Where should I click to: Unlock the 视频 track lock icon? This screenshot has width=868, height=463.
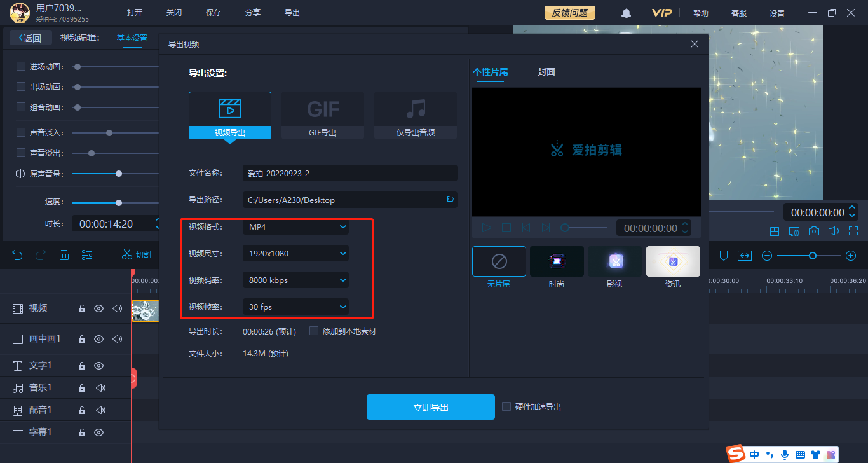pyautogui.click(x=82, y=308)
